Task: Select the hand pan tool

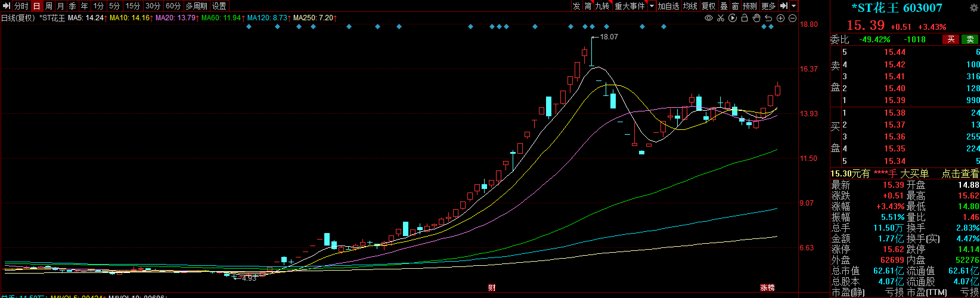Action: click(x=756, y=18)
